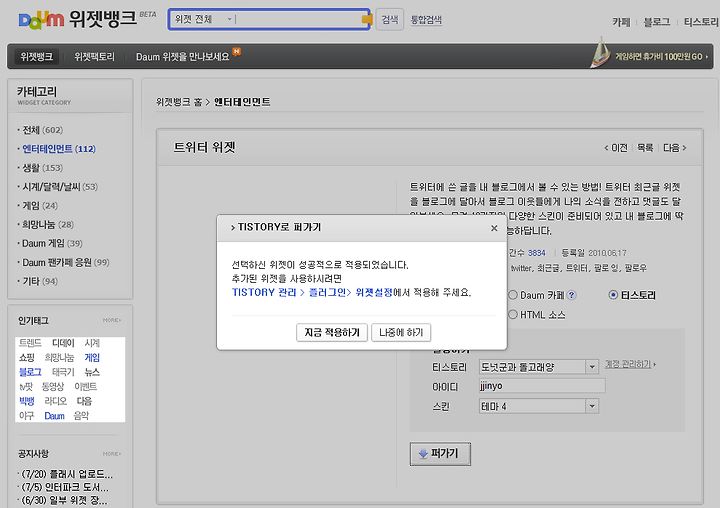Click the popular tag 빅뱅

27,401
